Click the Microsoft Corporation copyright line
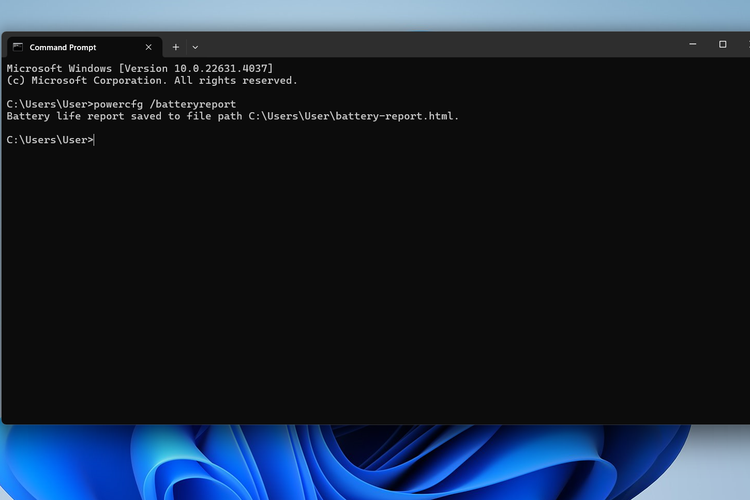Screen dimensions: 750x500 pos(152,80)
